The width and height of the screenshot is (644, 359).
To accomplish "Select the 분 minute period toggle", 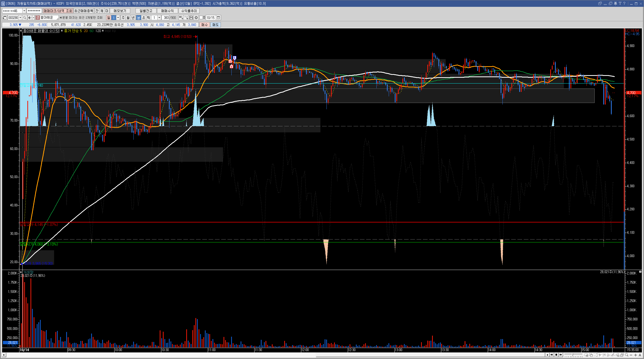I will [139, 18].
